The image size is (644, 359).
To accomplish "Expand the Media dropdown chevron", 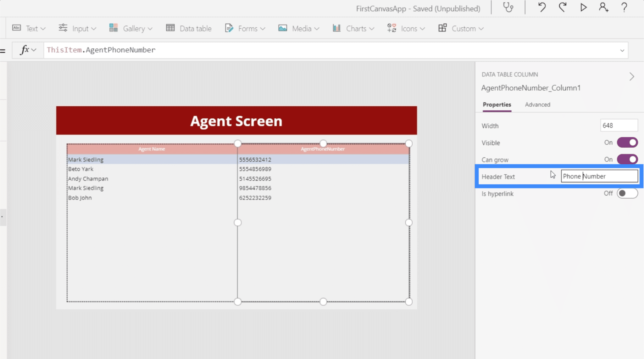I will [x=317, y=29].
